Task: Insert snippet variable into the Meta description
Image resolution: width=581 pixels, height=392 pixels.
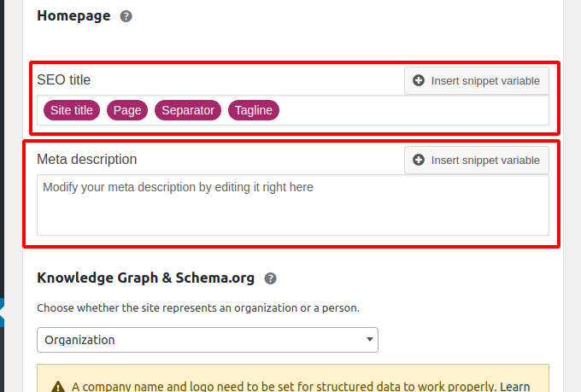Action: tap(477, 160)
